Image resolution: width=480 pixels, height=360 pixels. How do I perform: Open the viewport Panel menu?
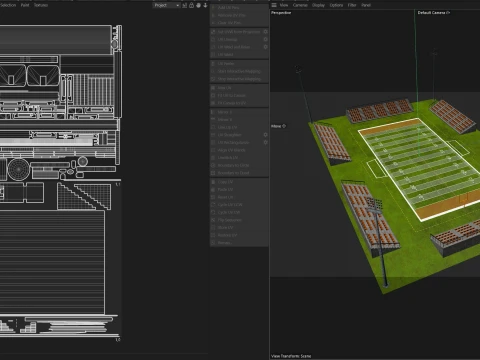point(366,5)
